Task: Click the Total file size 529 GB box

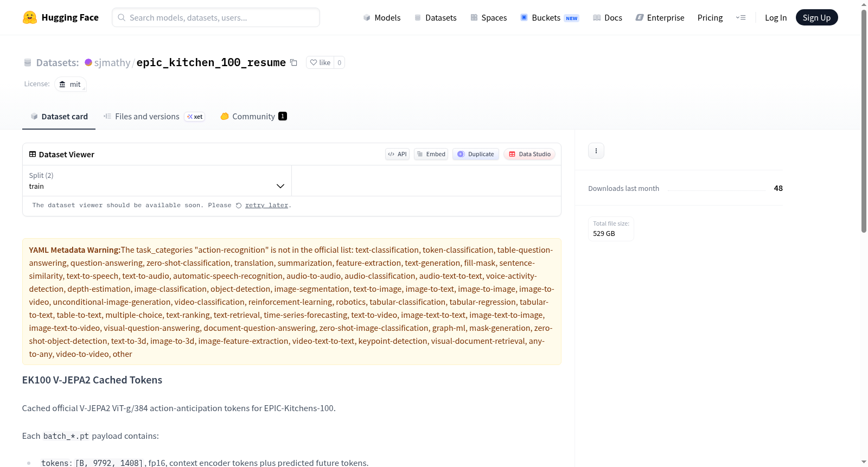Action: click(611, 228)
